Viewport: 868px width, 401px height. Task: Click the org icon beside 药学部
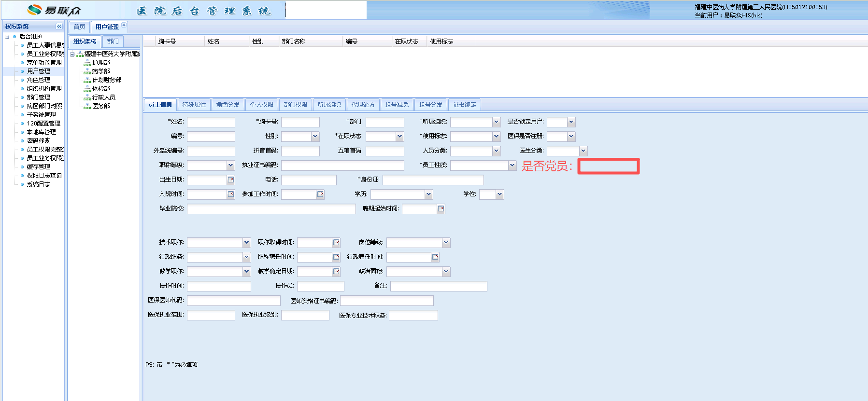point(87,71)
